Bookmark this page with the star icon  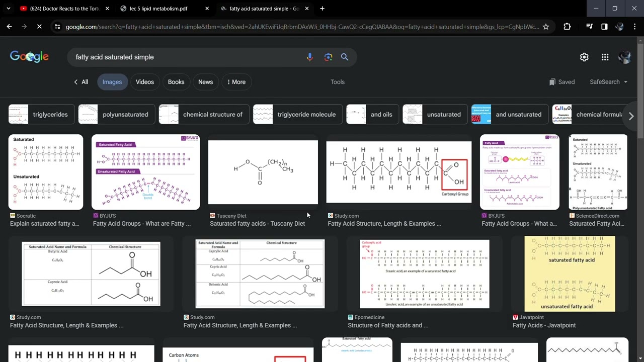(545, 27)
